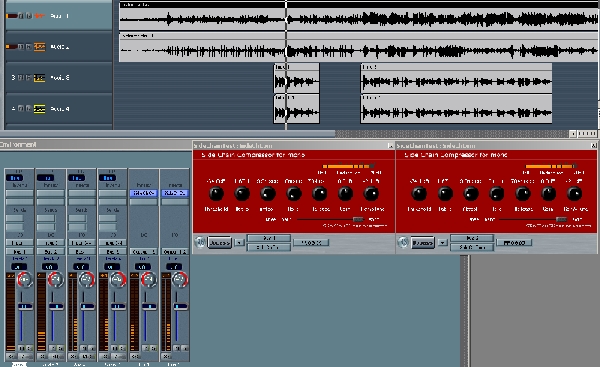
Task: Click the Gain knob in right compressor
Action: (548, 194)
